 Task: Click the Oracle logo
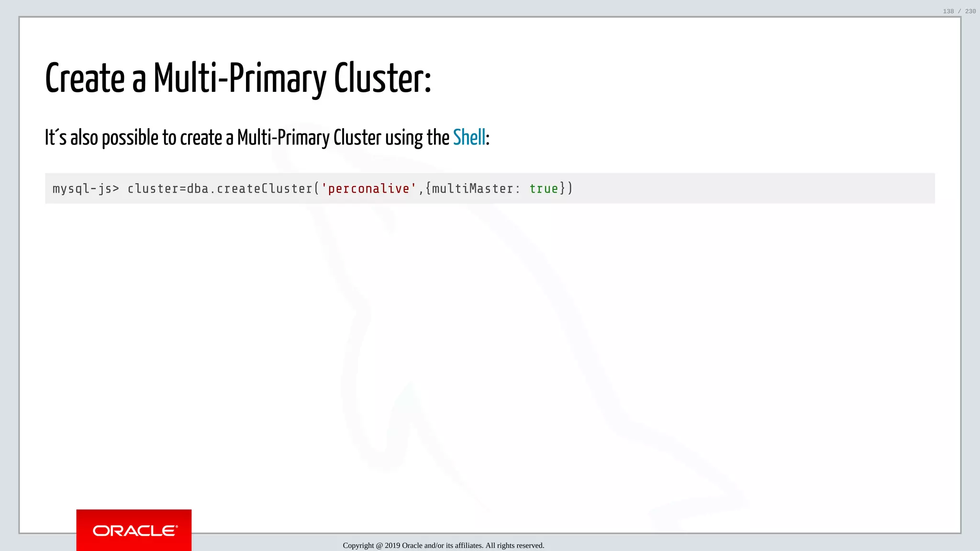click(x=134, y=530)
